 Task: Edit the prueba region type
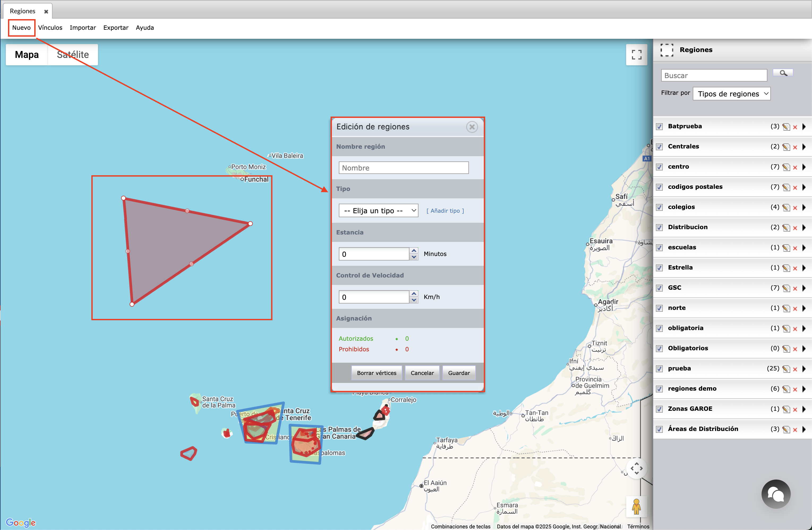tap(786, 369)
